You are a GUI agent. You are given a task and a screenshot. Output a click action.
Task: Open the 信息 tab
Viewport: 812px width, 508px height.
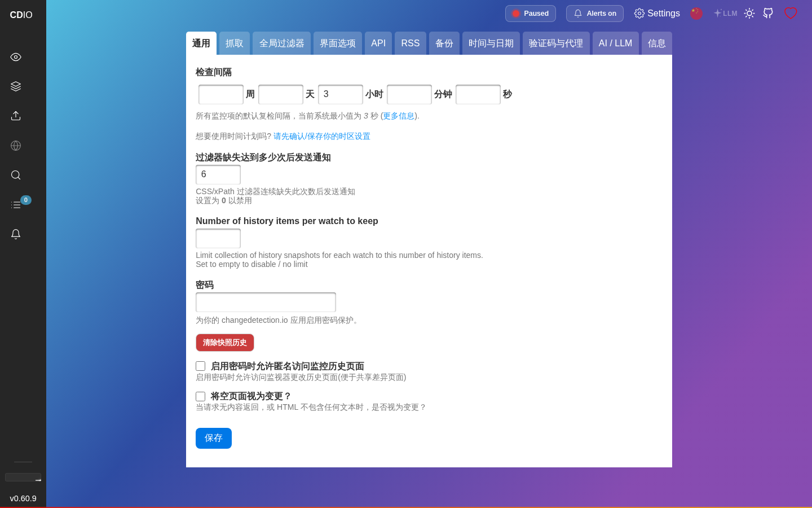click(x=657, y=43)
